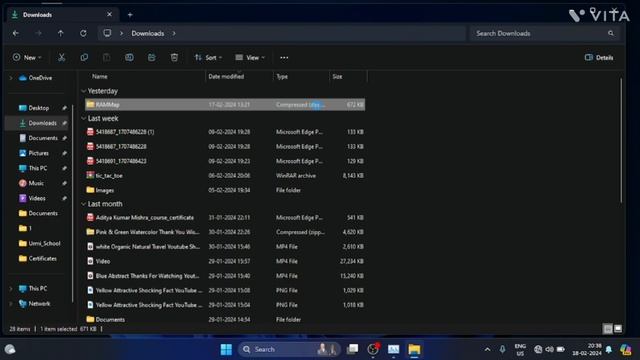Click the Copy icon in toolbar
This screenshot has width=640, height=360.
[x=84, y=58]
